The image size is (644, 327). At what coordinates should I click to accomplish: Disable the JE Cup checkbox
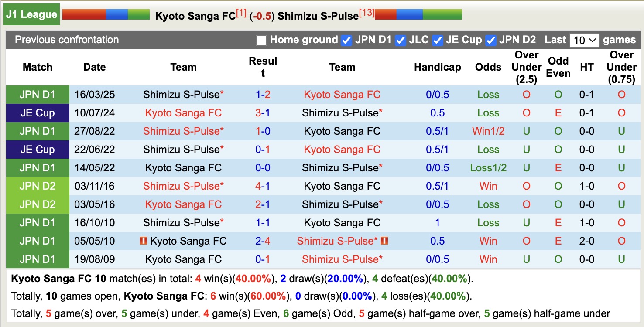[x=438, y=40]
